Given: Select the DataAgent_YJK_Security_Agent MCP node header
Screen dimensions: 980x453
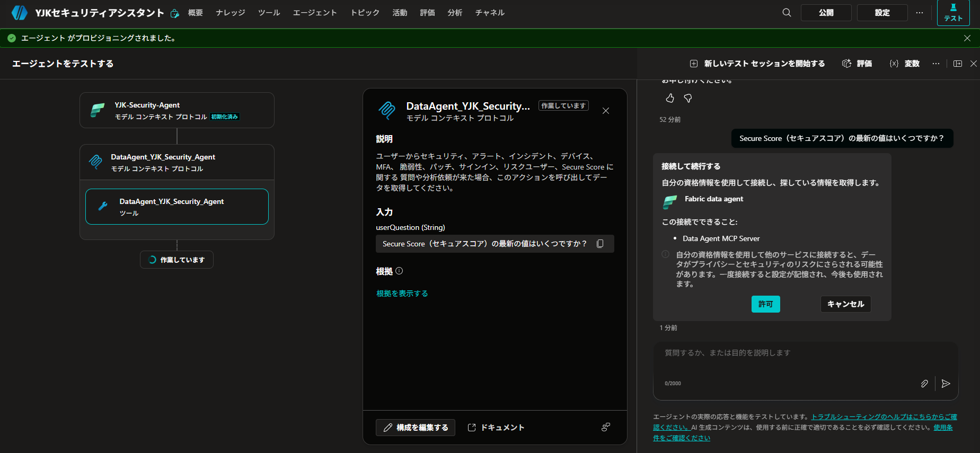Looking at the screenshot, I should coord(177,162).
